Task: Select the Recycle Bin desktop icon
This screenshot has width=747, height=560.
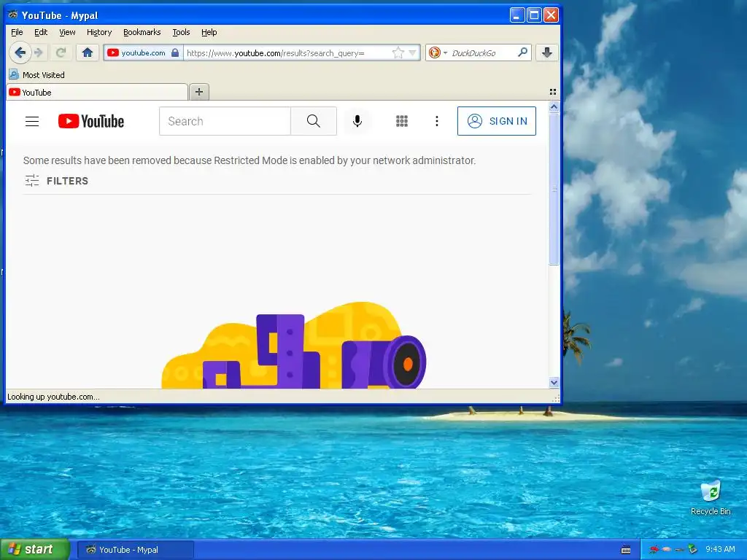Action: click(x=711, y=498)
